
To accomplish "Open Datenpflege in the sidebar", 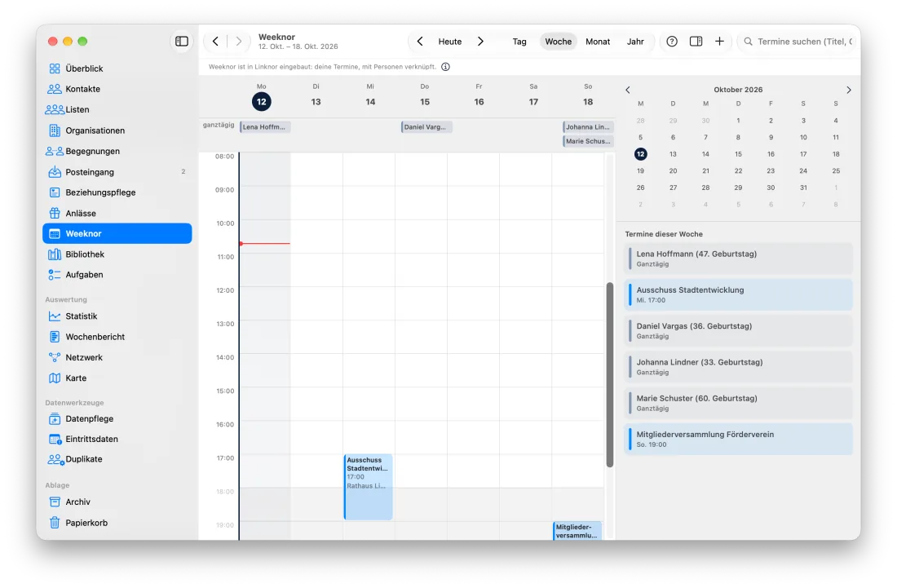I will coord(117,418).
